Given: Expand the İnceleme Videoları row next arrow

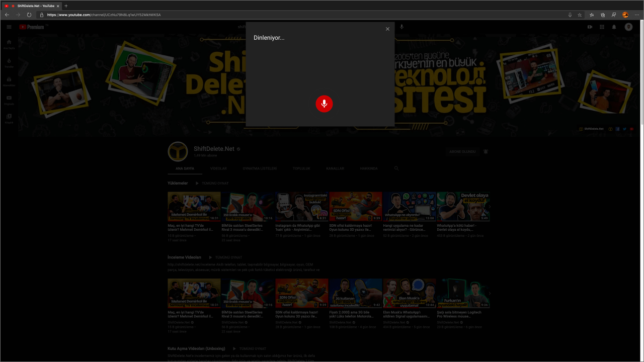Looking at the screenshot, I should click(x=490, y=293).
